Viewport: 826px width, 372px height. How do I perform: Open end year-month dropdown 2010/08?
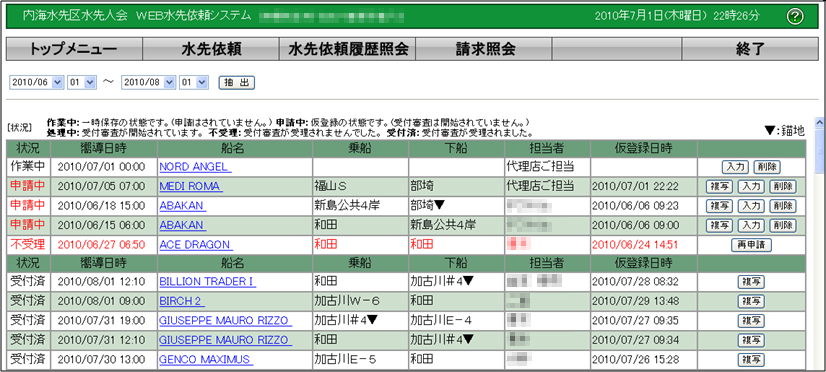point(149,82)
